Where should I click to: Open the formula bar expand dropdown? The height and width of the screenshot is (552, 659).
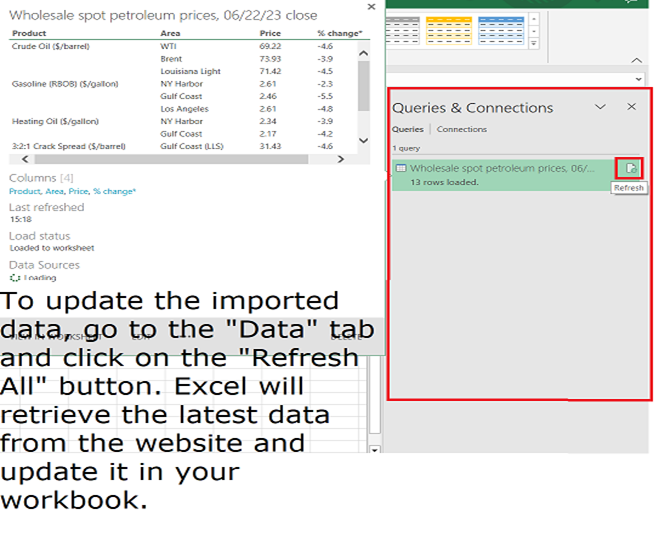(x=638, y=79)
